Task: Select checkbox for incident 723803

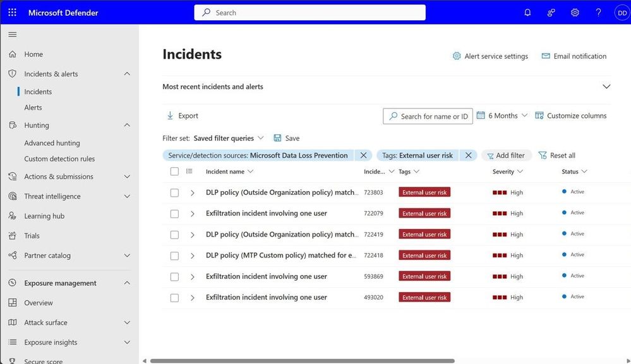Action: (174, 193)
